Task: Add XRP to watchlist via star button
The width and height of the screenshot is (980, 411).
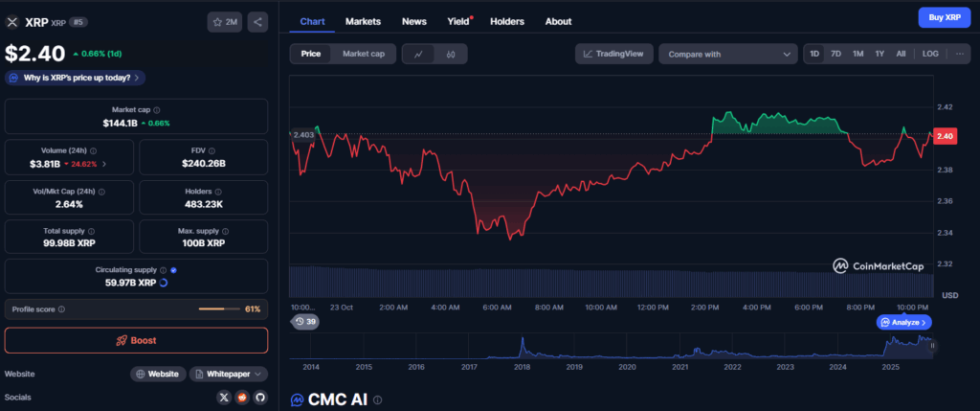Action: coord(224,21)
